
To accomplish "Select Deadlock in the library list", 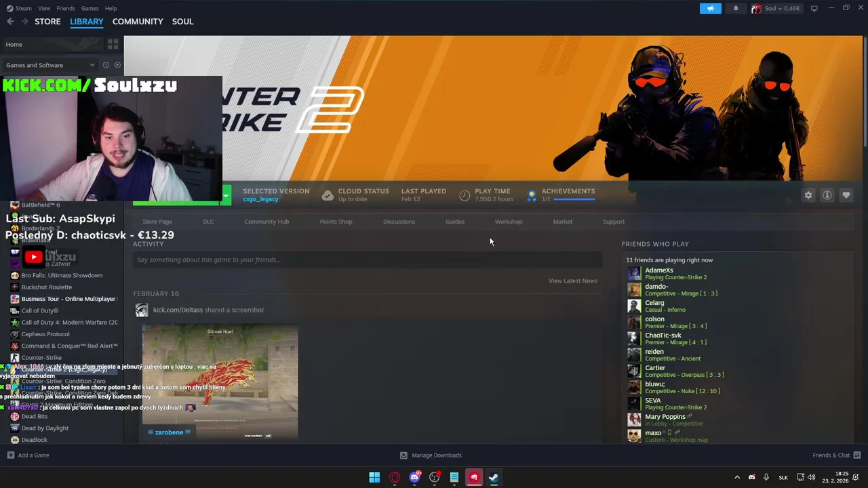I will pyautogui.click(x=35, y=440).
